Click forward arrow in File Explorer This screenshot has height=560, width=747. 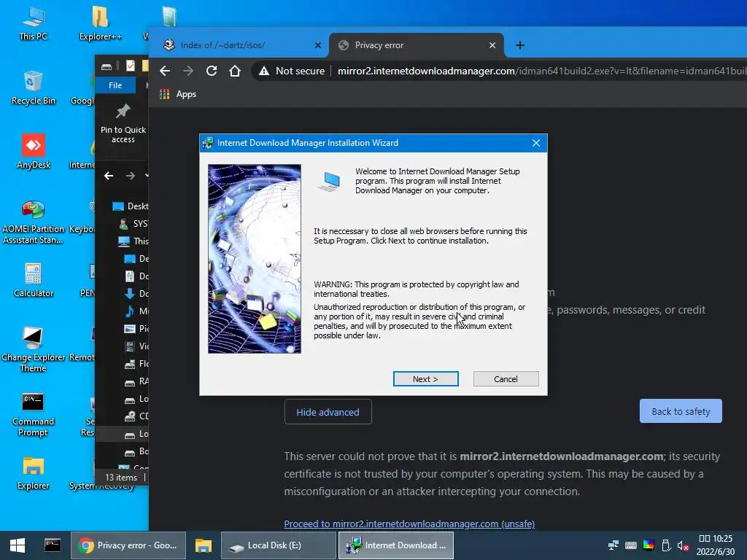click(130, 176)
